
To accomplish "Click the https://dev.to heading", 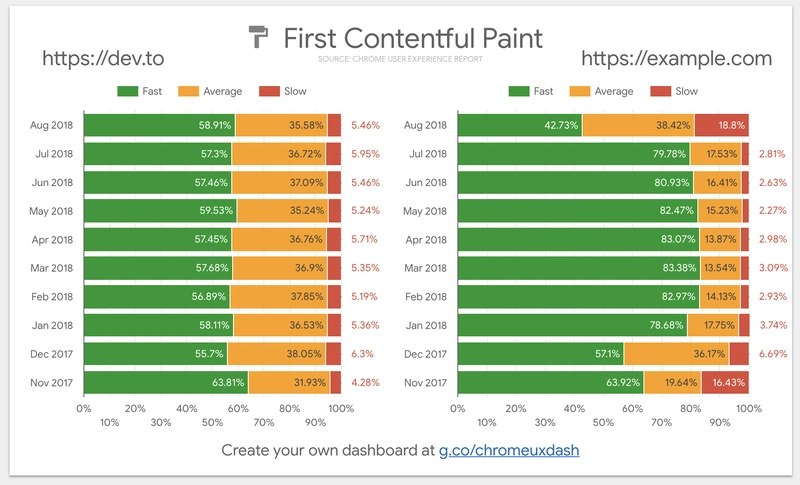I will click(103, 59).
